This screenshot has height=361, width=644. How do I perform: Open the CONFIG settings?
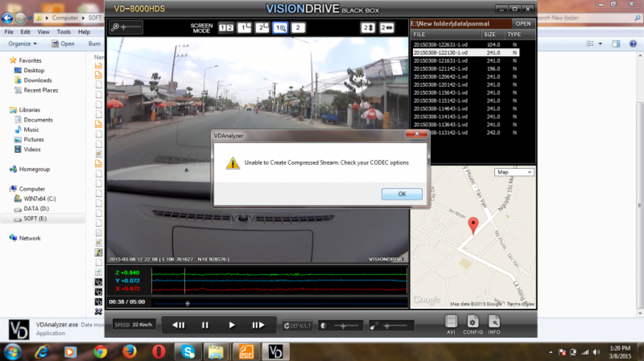point(473,324)
